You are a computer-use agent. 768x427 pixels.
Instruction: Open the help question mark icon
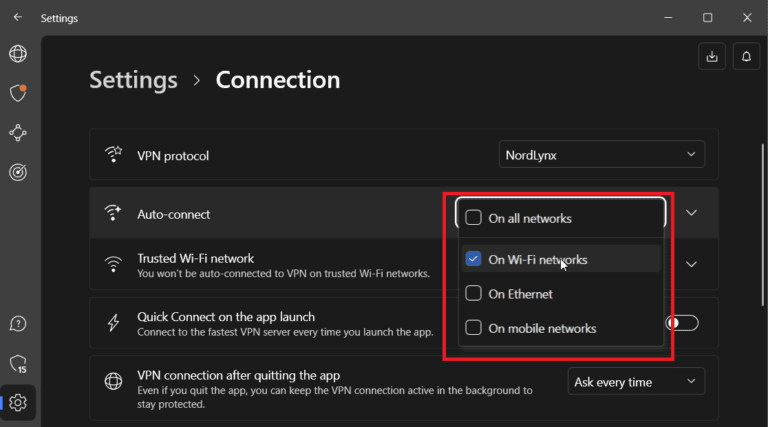coord(17,324)
